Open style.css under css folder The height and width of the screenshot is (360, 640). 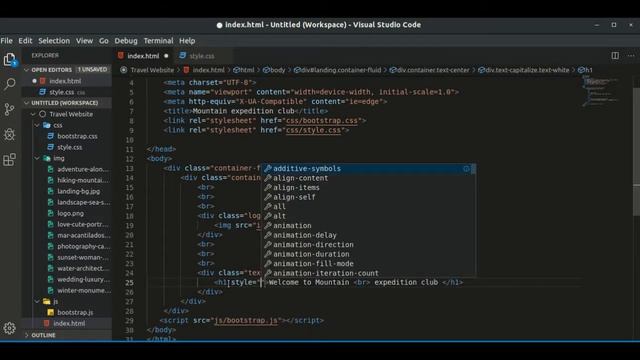(67, 147)
